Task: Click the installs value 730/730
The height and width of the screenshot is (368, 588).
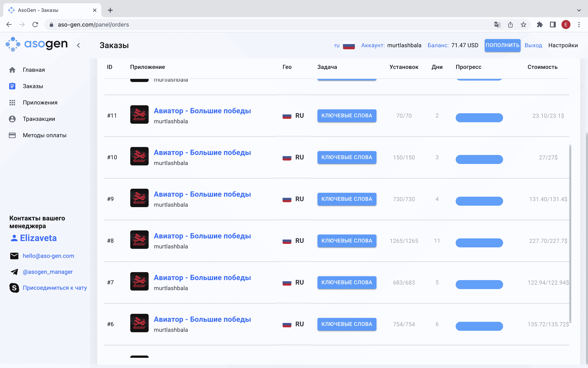Action: (404, 199)
